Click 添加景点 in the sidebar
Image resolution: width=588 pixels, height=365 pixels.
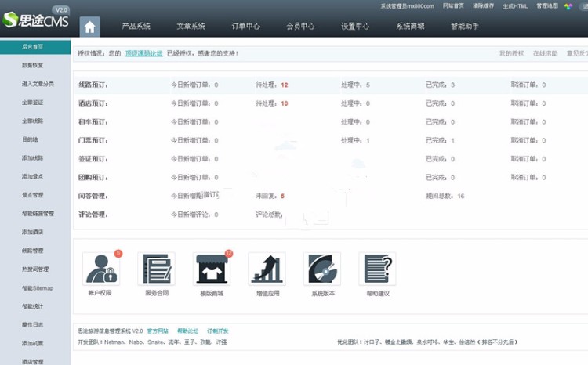pyautogui.click(x=33, y=176)
